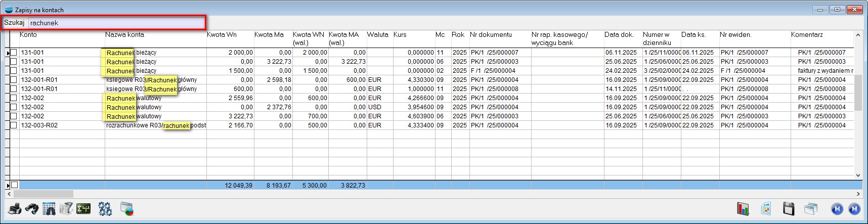Click the window with pie chart icon

point(127,209)
